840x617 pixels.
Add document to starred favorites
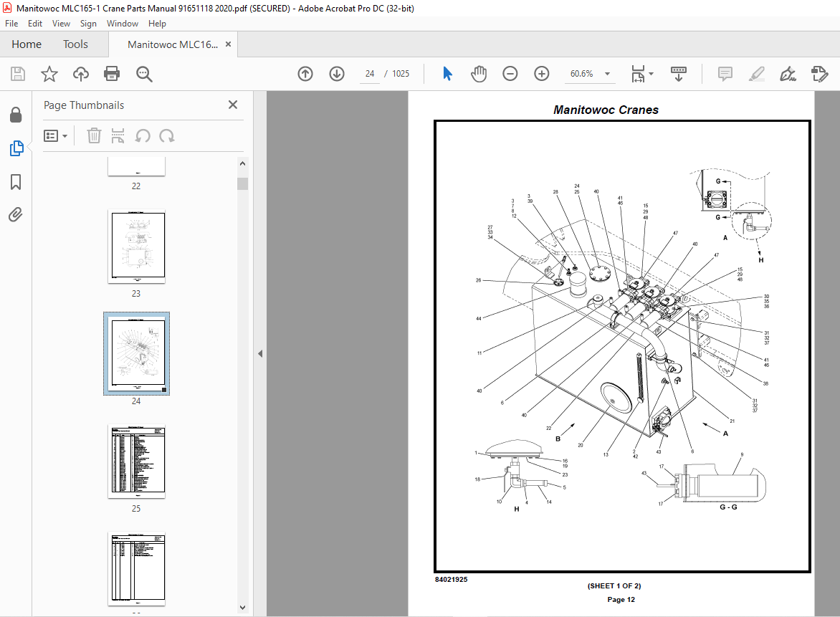point(49,74)
